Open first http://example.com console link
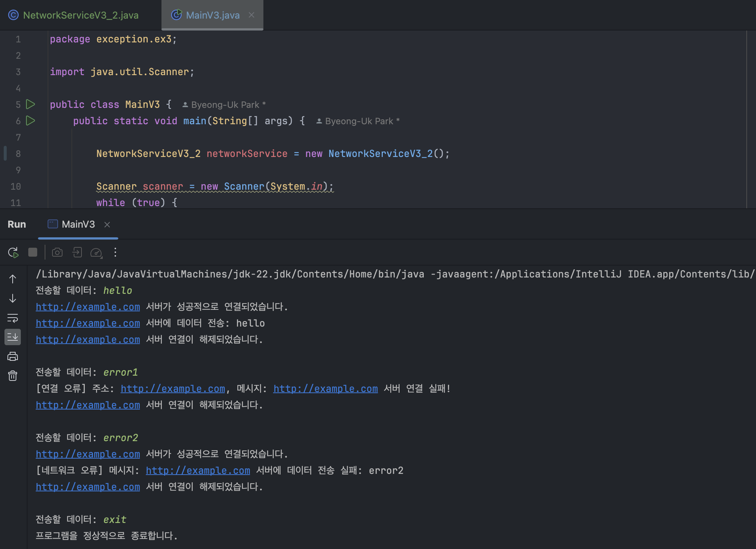This screenshot has width=756, height=549. 88,307
